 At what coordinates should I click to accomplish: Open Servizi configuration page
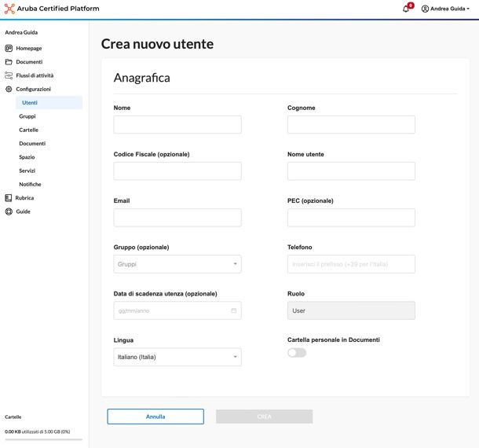pyautogui.click(x=27, y=171)
